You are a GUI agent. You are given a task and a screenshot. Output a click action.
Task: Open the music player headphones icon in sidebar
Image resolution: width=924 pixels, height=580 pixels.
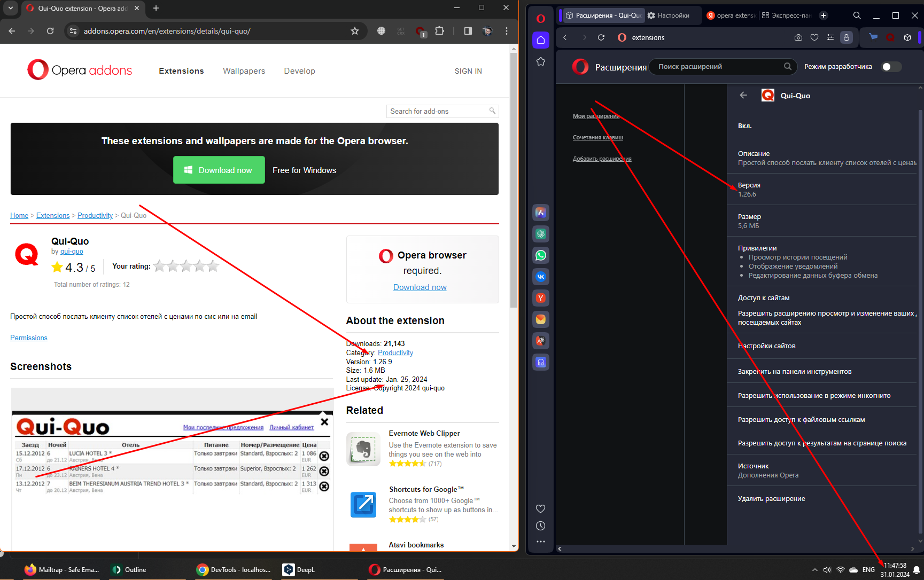(541, 362)
